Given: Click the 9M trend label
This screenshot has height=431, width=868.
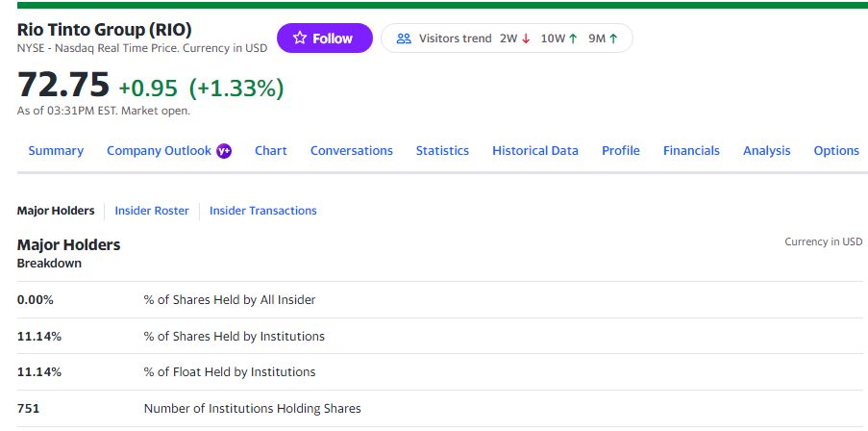Looking at the screenshot, I should pos(597,38).
